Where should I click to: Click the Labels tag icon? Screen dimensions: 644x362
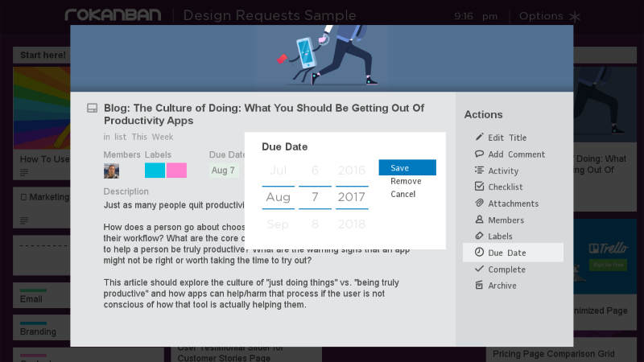480,237
